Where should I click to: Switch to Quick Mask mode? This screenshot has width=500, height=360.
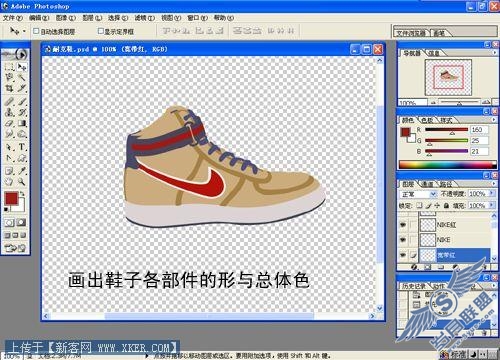pyautogui.click(x=21, y=222)
